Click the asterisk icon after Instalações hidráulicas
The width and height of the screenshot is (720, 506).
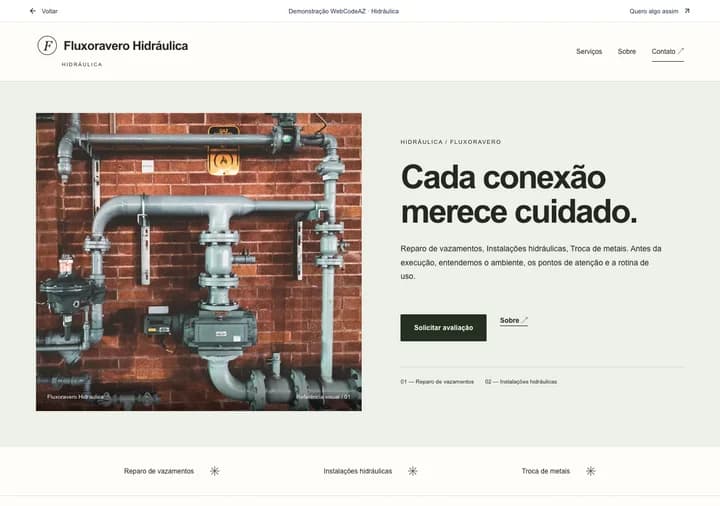413,471
